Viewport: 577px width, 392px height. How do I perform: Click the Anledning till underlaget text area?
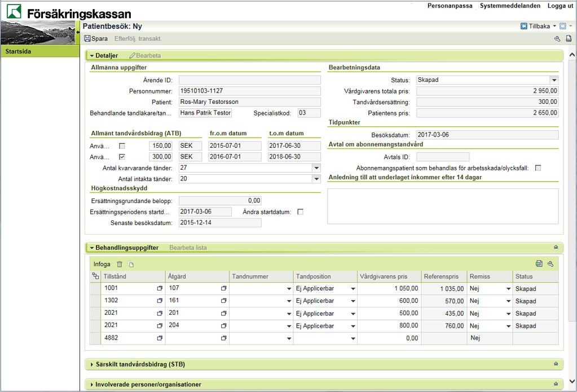pyautogui.click(x=443, y=206)
